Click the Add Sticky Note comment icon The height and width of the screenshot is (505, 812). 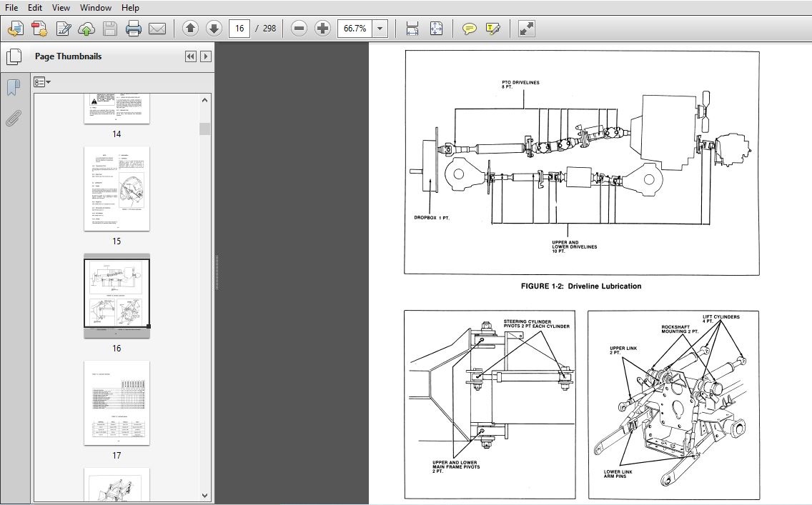(469, 29)
